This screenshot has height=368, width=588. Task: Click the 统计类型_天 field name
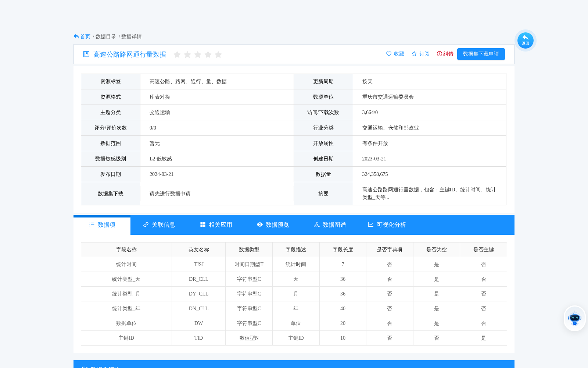coord(126,279)
